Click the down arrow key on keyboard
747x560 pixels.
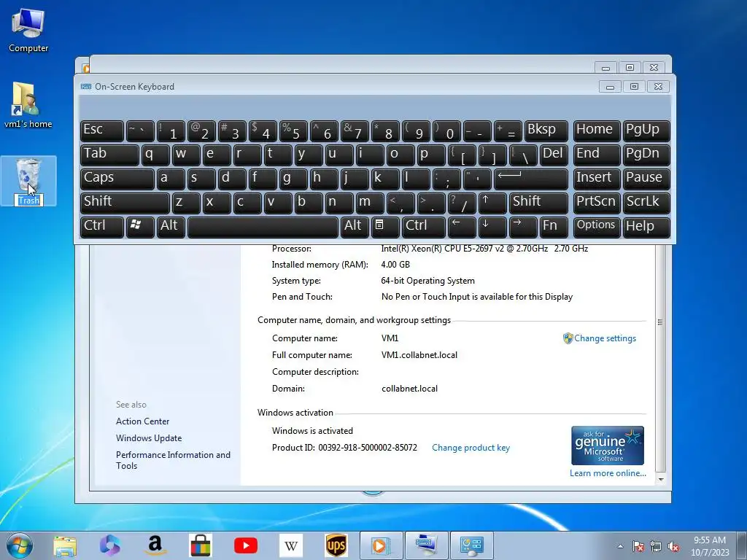pyautogui.click(x=492, y=227)
